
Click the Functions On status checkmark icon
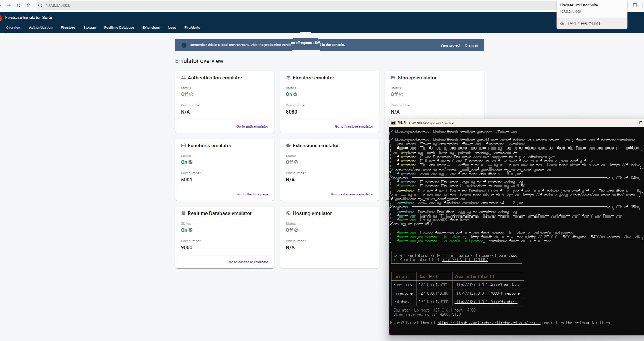pos(190,162)
